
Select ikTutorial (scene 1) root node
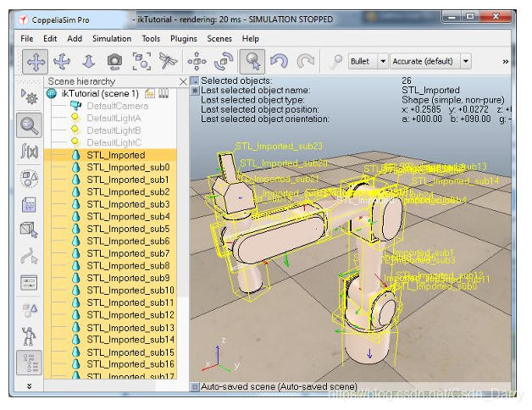100,93
